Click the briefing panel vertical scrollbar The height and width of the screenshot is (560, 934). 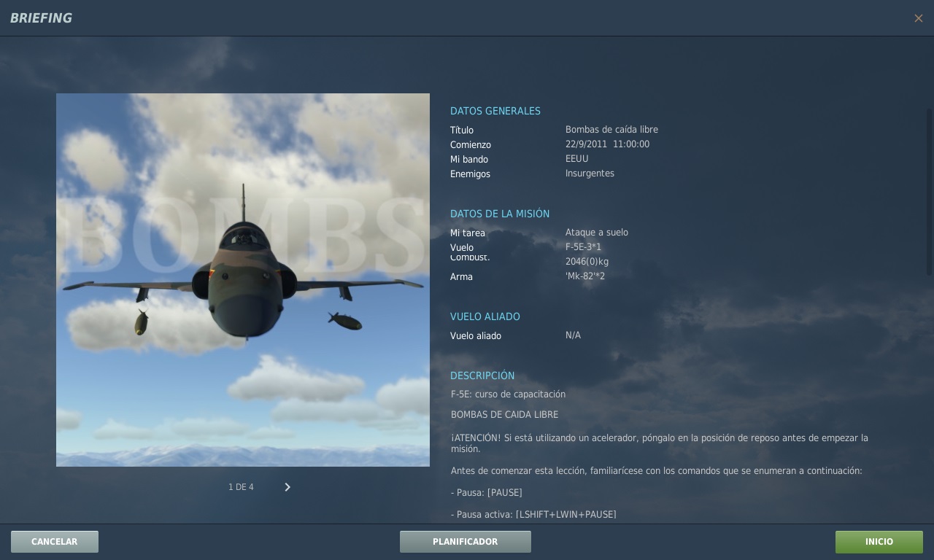[929, 192]
